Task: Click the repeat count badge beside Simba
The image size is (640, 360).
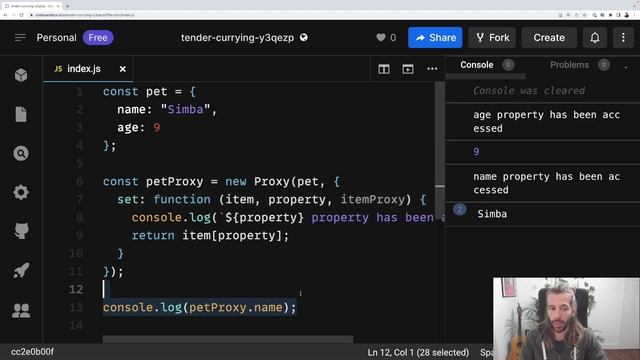Action: click(x=460, y=209)
